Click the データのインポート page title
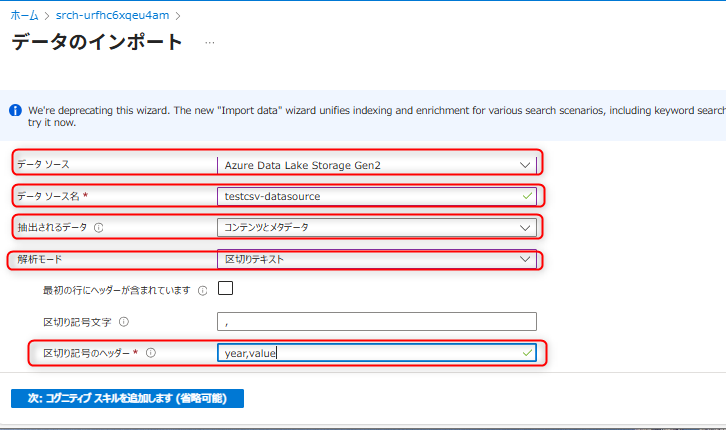 97,42
